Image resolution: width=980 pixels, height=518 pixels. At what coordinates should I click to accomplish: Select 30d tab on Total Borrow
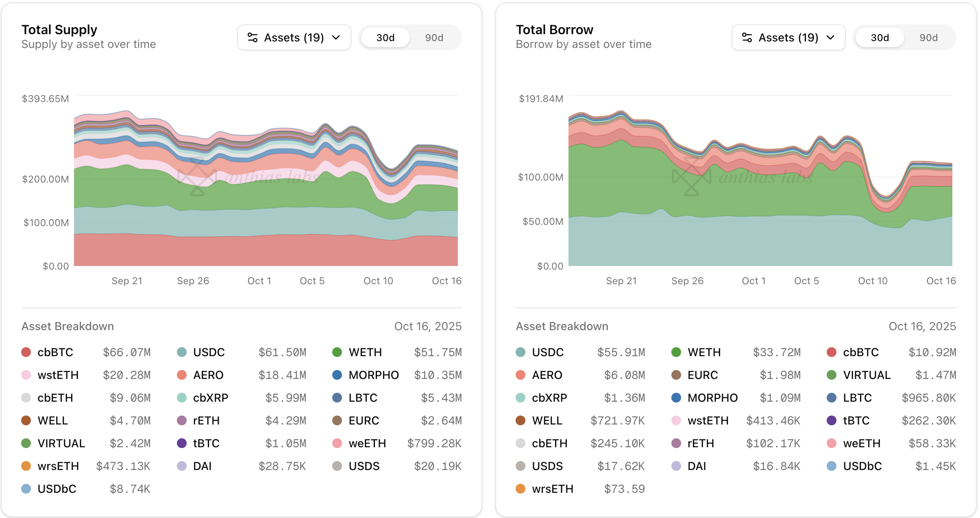880,38
